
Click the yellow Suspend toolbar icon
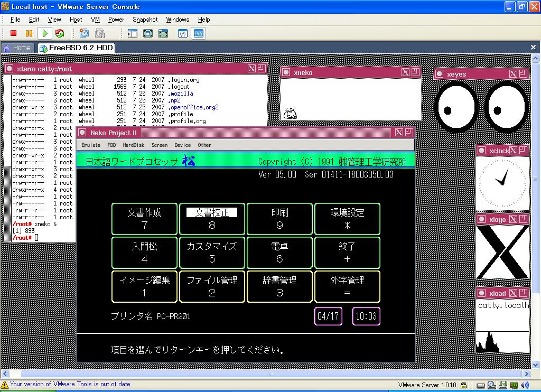(x=29, y=33)
